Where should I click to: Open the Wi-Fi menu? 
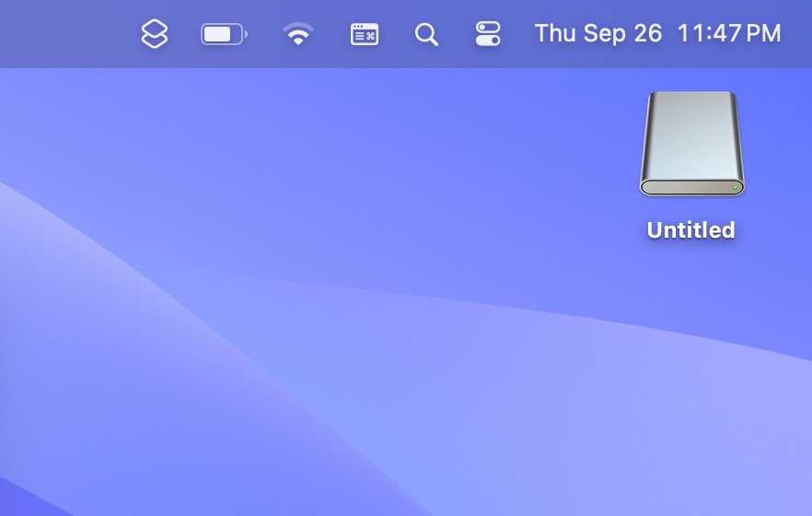[298, 34]
